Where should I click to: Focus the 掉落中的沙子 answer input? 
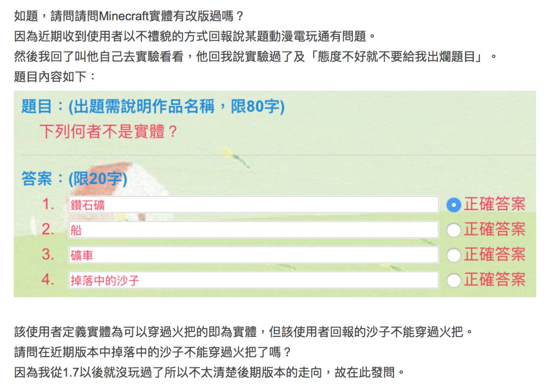[x=253, y=281]
